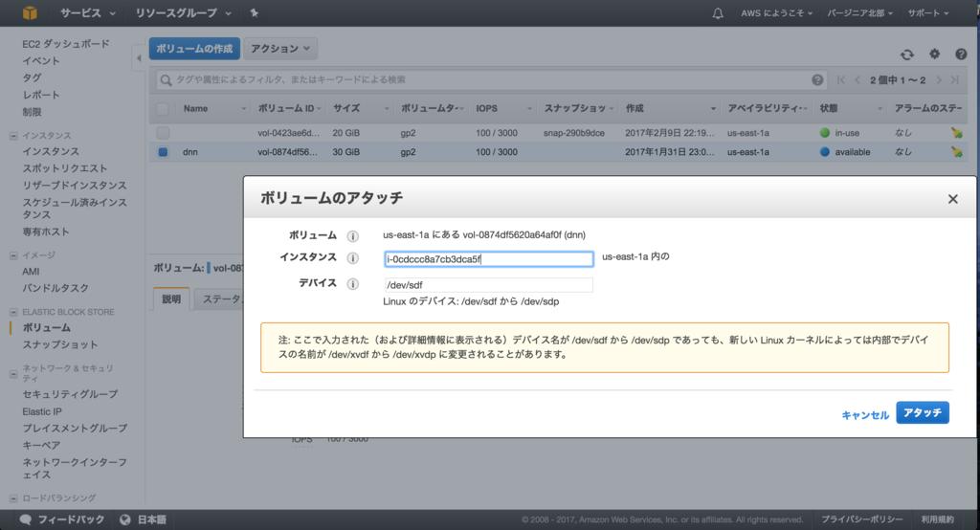Collapse the sidebar with arrow icon
The width and height of the screenshot is (980, 530).
coord(139,58)
